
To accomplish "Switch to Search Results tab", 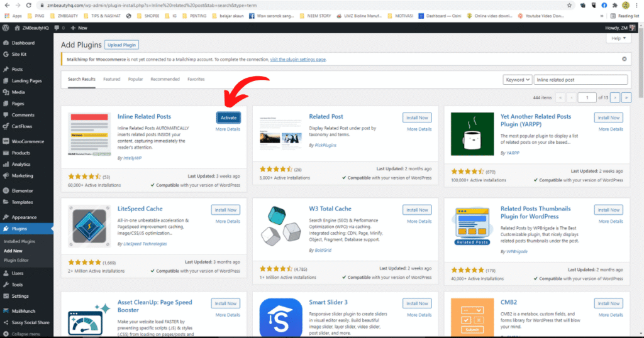I will 81,79.
